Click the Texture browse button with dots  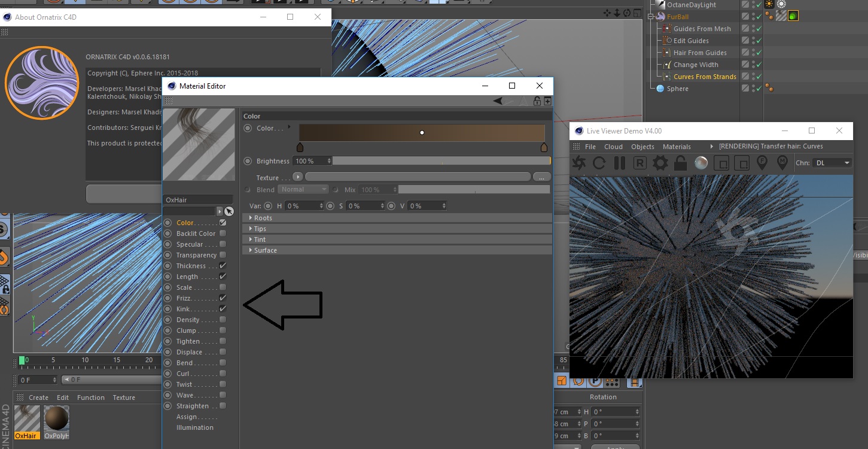(x=541, y=177)
